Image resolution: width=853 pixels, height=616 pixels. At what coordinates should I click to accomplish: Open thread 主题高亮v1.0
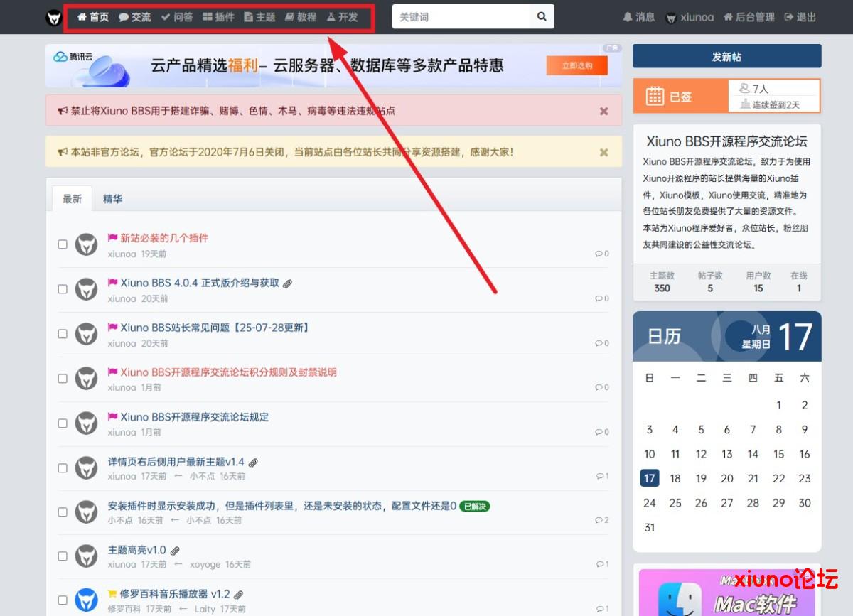coord(137,550)
